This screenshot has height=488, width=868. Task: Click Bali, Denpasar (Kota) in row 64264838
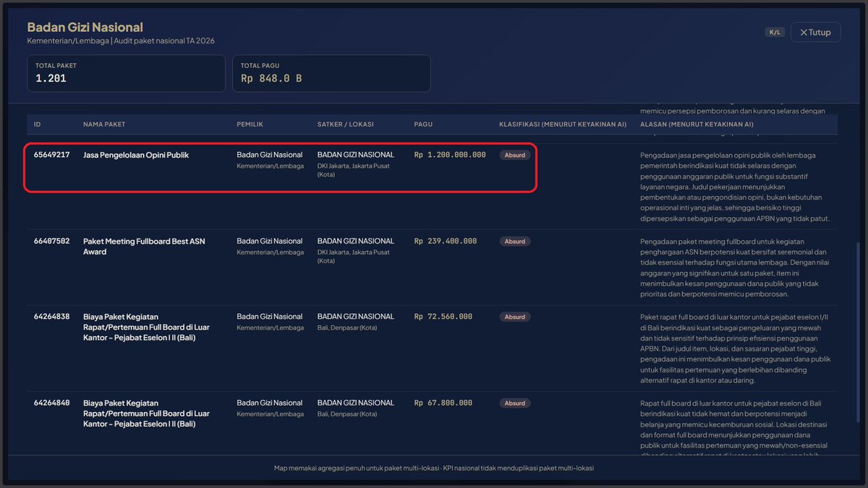(x=347, y=328)
